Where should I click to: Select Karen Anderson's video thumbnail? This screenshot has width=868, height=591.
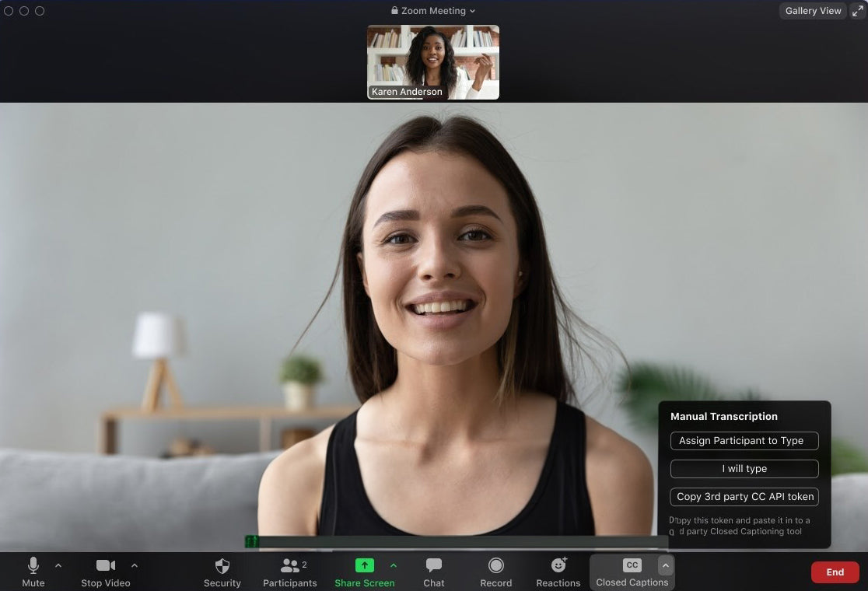[433, 62]
